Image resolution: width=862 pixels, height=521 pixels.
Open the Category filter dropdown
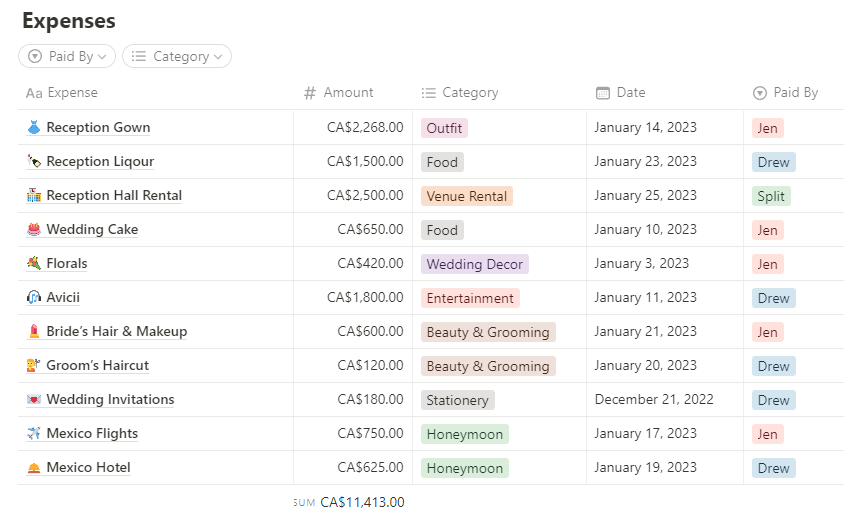point(177,57)
